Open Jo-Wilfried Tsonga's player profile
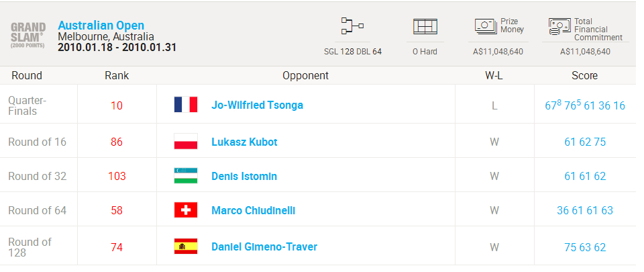The width and height of the screenshot is (644, 272). click(257, 105)
